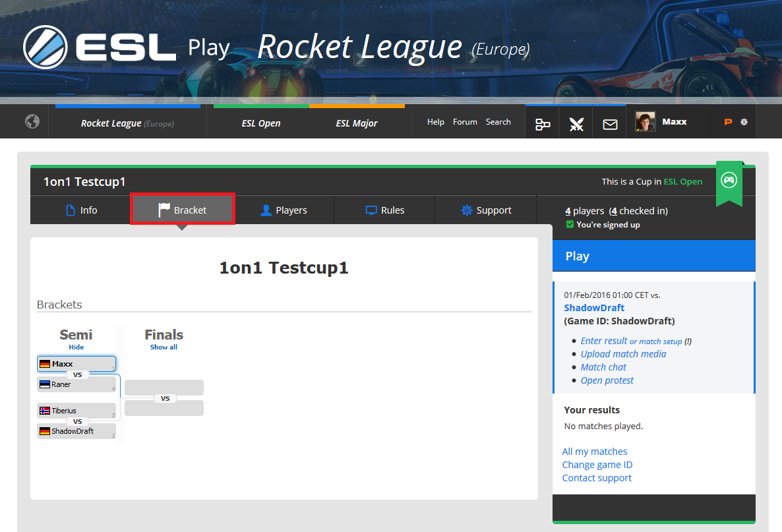
Task: Click the green signed-up checkmark
Action: tap(570, 224)
